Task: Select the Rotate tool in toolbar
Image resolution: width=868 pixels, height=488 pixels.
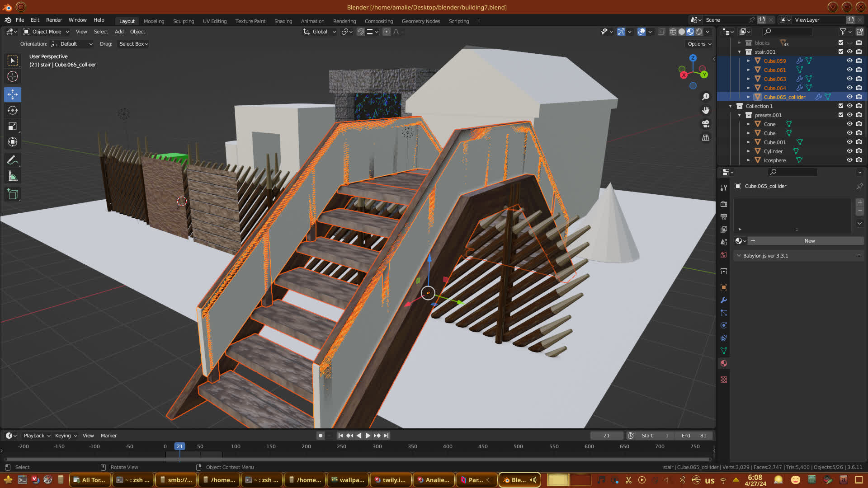Action: point(13,110)
